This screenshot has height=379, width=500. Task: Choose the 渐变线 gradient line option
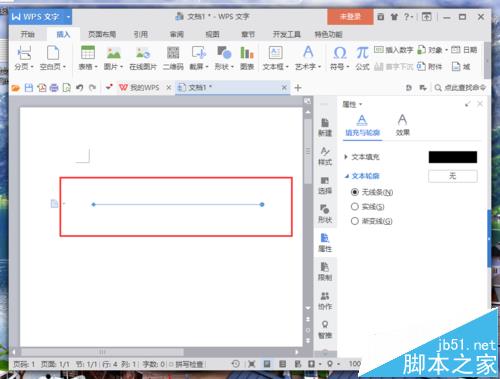355,221
